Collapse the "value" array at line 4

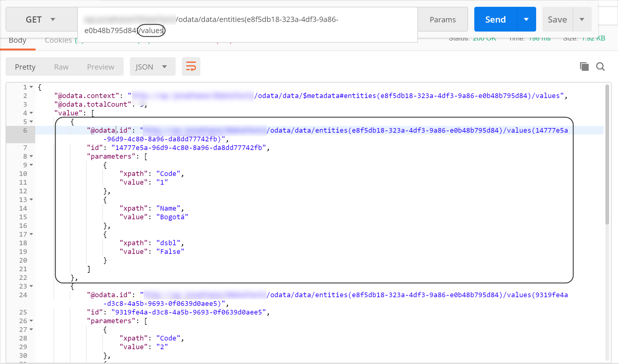pos(31,113)
